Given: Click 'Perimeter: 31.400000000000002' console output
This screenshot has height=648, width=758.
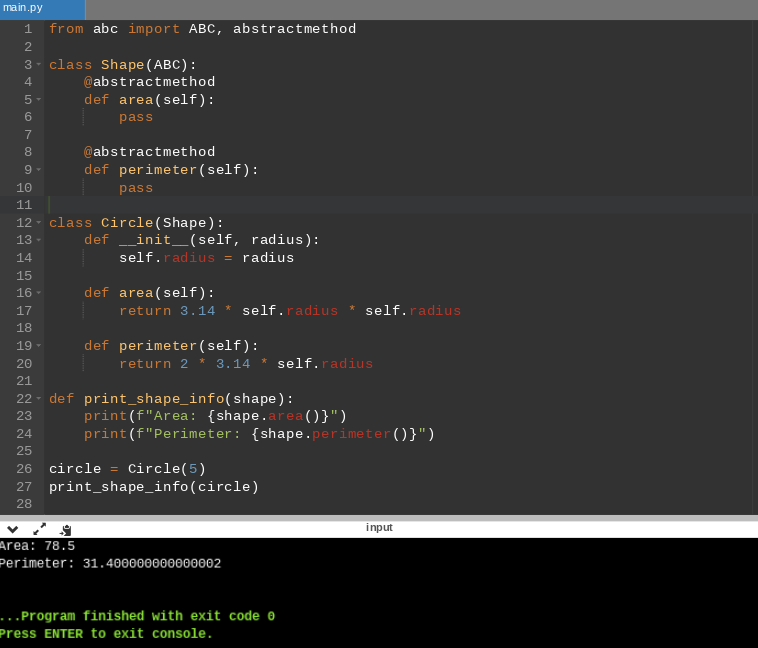Looking at the screenshot, I should (x=110, y=564).
